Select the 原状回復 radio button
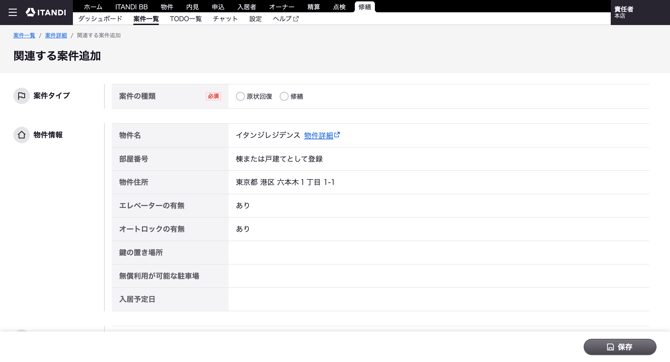 (x=240, y=97)
